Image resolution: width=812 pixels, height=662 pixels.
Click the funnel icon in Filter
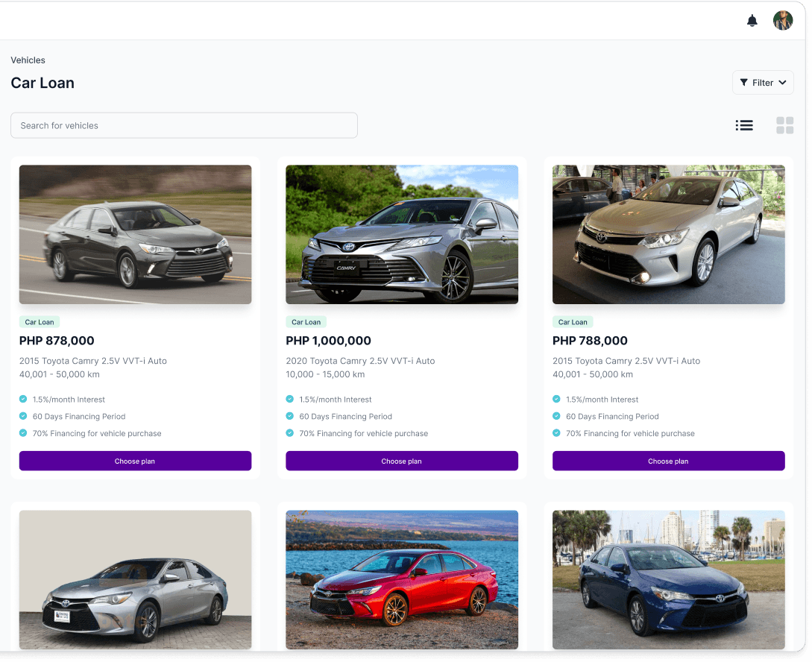tap(744, 83)
